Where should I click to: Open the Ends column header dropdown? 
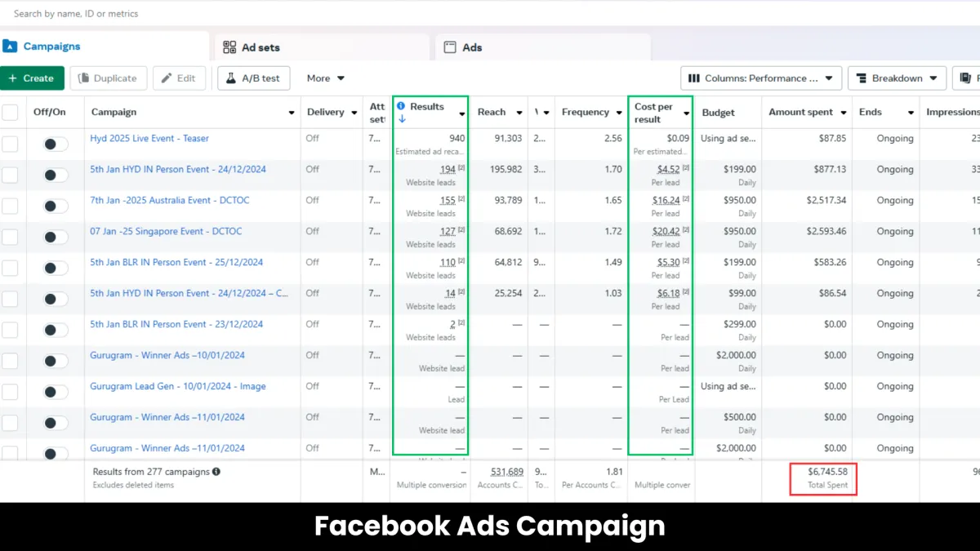[911, 113]
